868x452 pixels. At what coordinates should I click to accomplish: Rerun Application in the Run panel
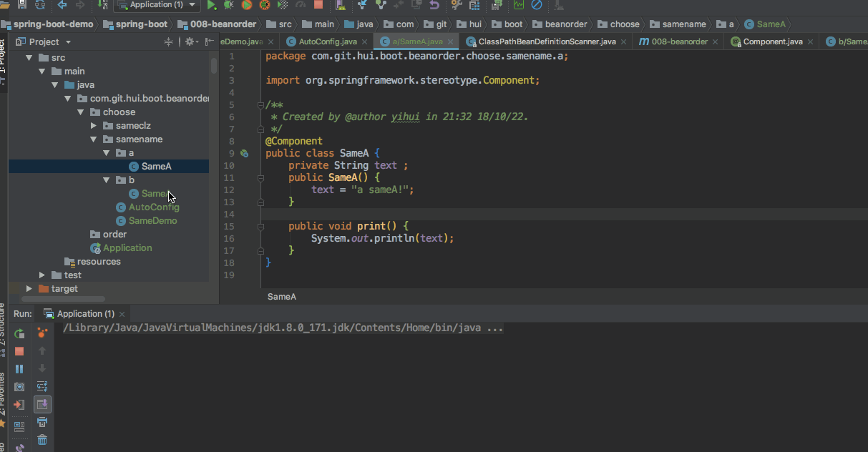coord(20,333)
